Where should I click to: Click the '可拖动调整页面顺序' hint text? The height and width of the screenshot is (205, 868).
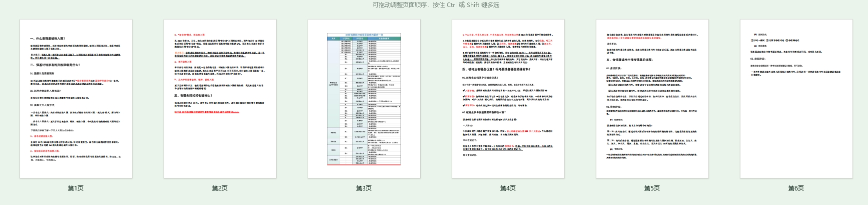tap(401, 5)
